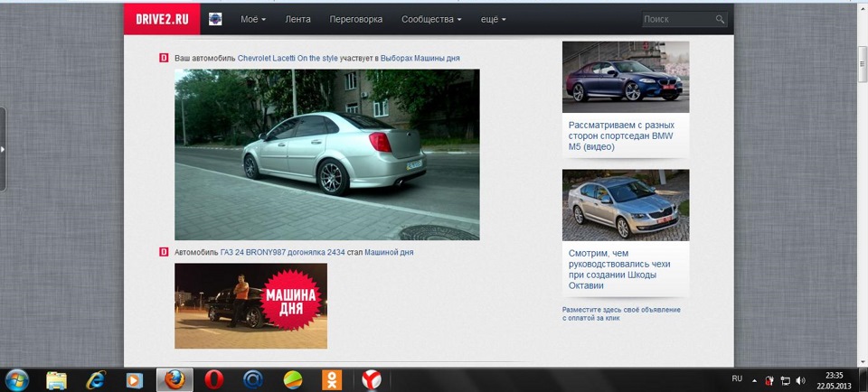This screenshot has width=868, height=392.
Task: Open the Лента menu item
Action: pyautogui.click(x=297, y=19)
